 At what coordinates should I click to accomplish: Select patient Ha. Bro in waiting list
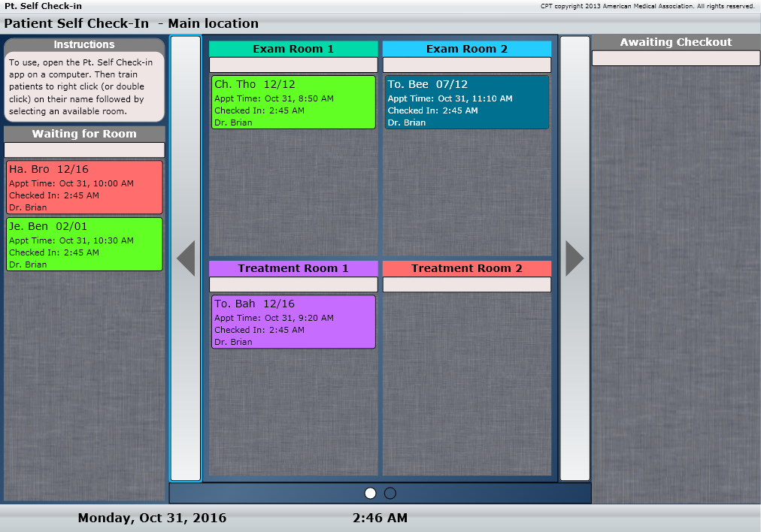[84, 187]
